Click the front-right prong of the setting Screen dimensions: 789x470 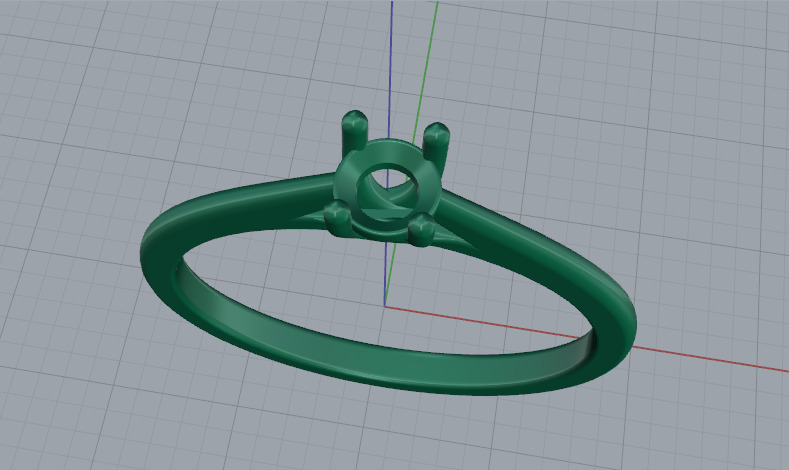422,229
